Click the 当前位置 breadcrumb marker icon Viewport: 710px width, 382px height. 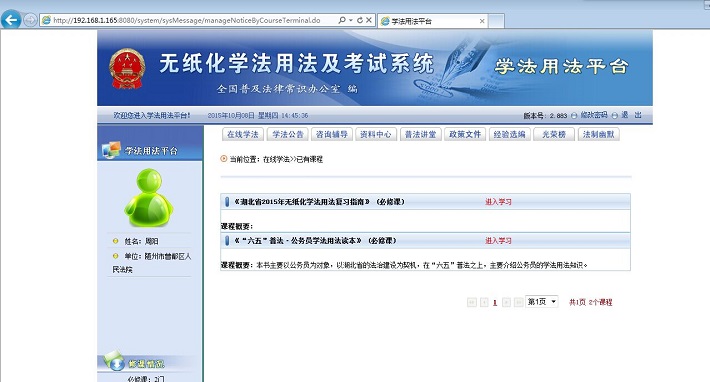point(223,158)
